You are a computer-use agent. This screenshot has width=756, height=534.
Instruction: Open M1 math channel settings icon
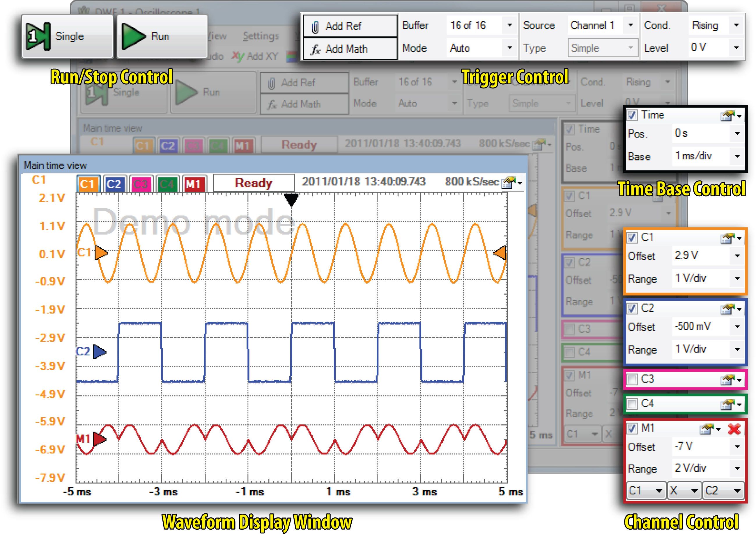click(x=710, y=429)
